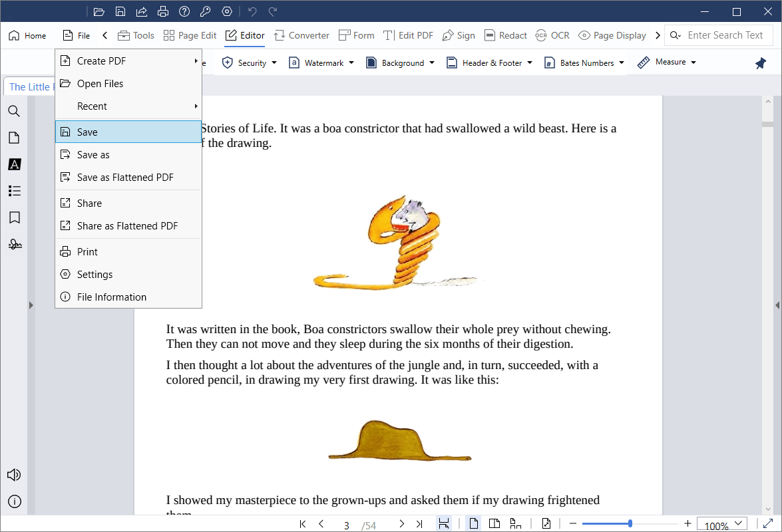Switch to single page view
Viewport: 782px width, 532px height.
tap(473, 523)
